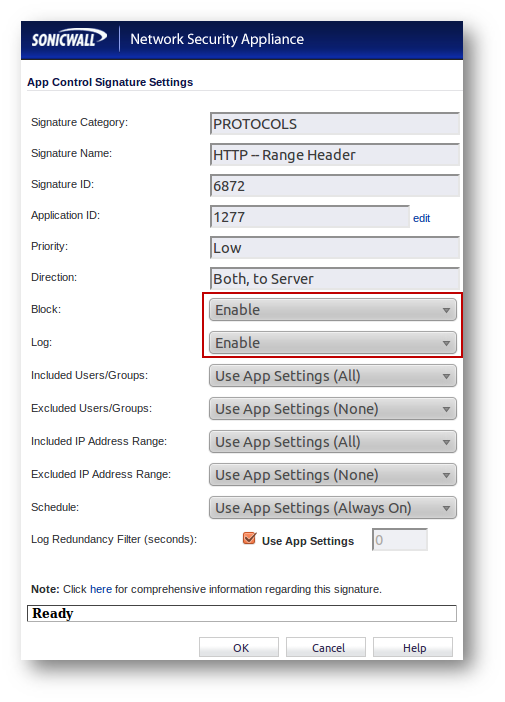
Task: Click the Priority field showing Low
Action: pyautogui.click(x=335, y=248)
